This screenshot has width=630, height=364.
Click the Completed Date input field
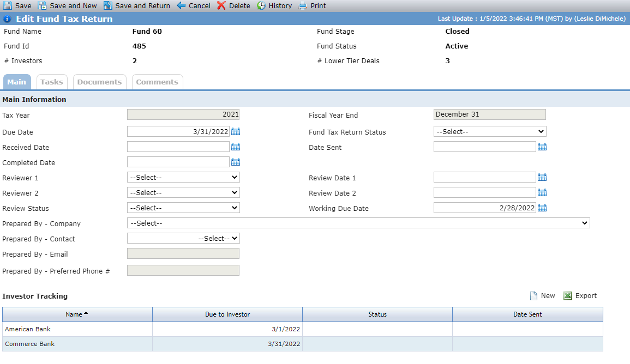(x=178, y=162)
